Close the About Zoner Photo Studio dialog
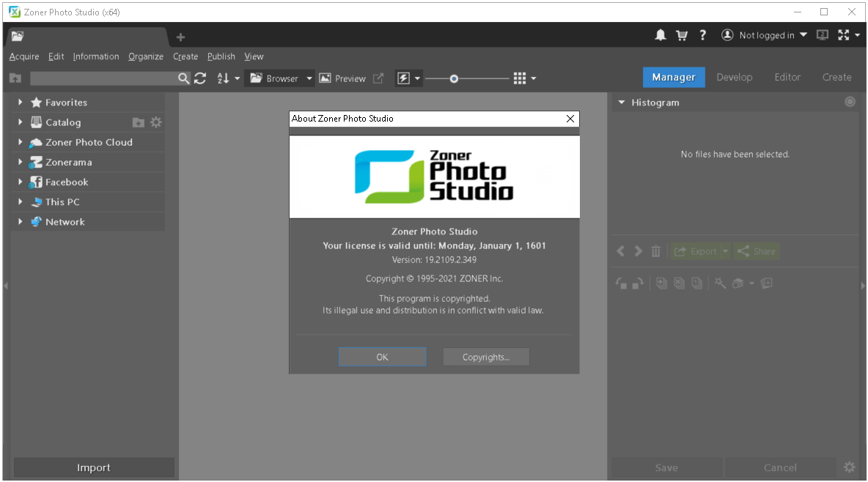Viewport: 868px width, 482px height. (x=570, y=119)
